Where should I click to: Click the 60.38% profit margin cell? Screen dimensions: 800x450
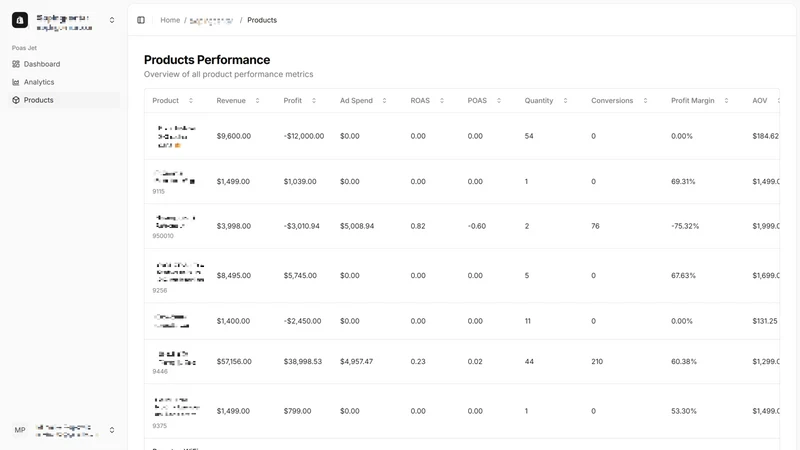click(684, 361)
